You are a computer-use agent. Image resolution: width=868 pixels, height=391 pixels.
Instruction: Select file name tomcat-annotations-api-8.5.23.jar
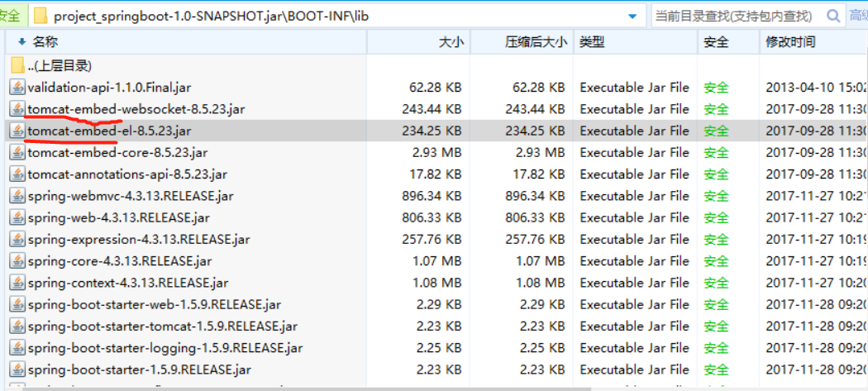127,174
